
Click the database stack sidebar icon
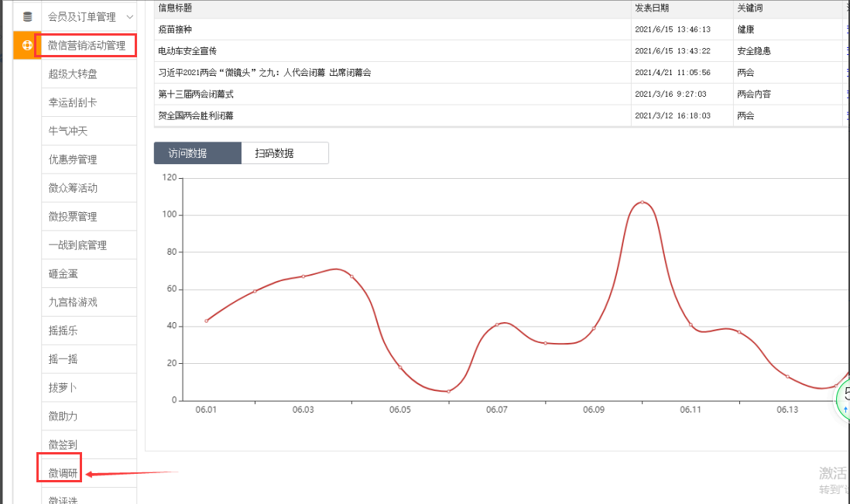[x=27, y=16]
